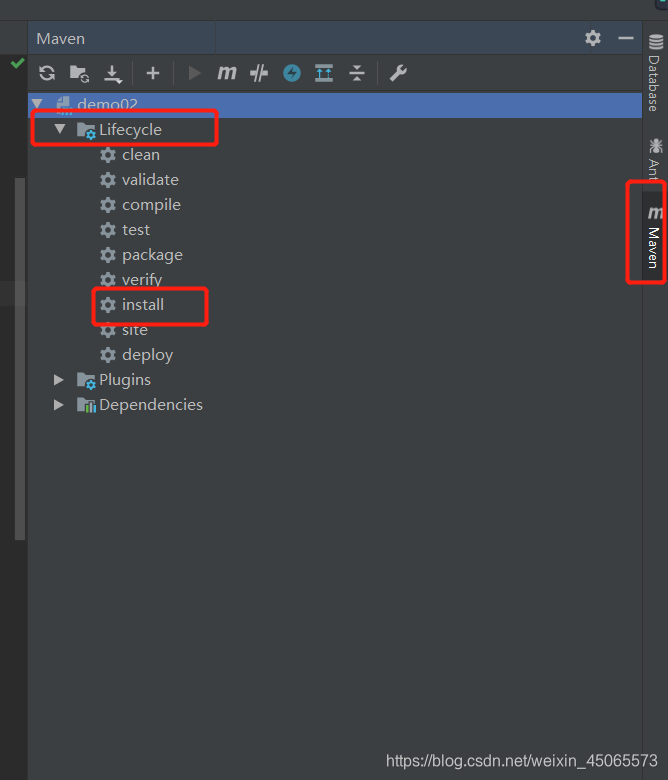Screen dimensions: 668x780
Task: Click the Reload All Maven Projects icon
Action: [x=47, y=74]
